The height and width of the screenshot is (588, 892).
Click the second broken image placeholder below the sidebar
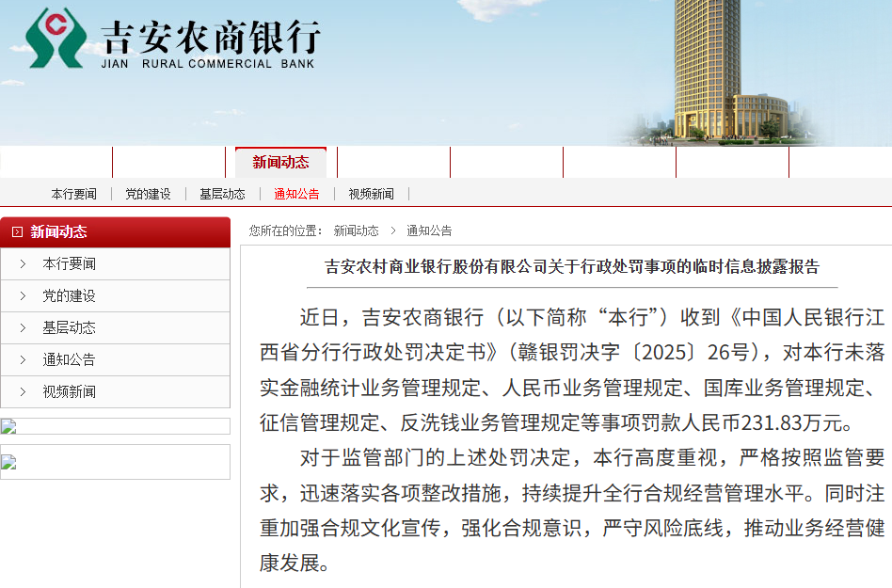click(x=9, y=462)
